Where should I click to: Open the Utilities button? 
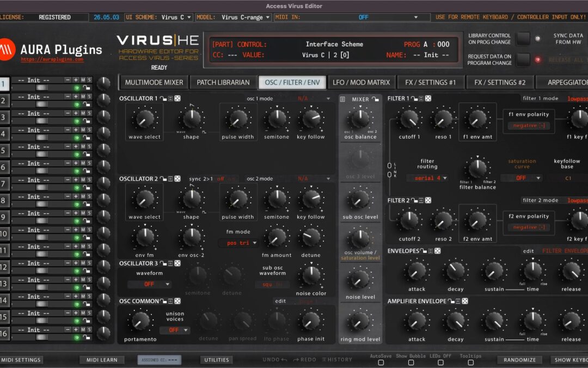coord(216,360)
